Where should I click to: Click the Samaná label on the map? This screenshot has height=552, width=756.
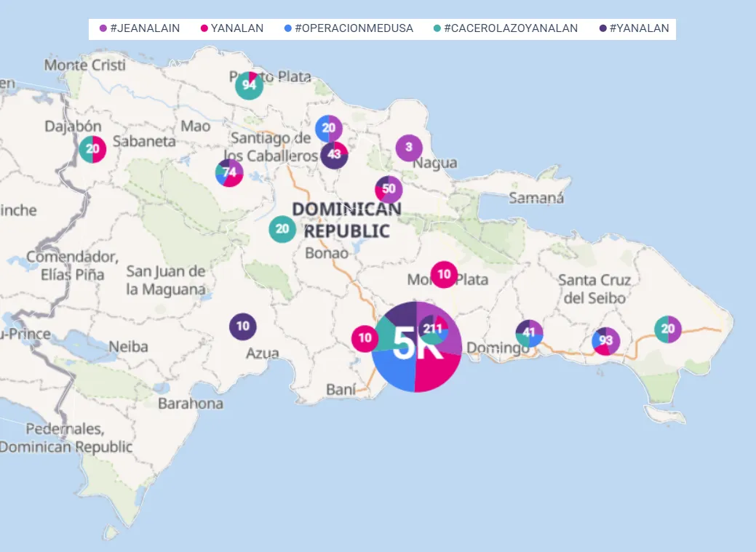[536, 198]
